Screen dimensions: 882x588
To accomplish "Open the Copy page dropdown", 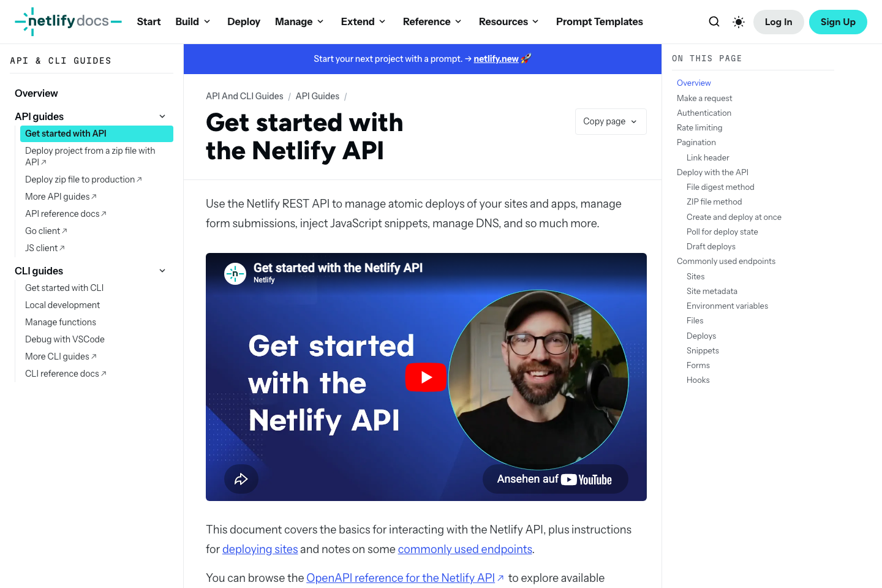I will [610, 121].
